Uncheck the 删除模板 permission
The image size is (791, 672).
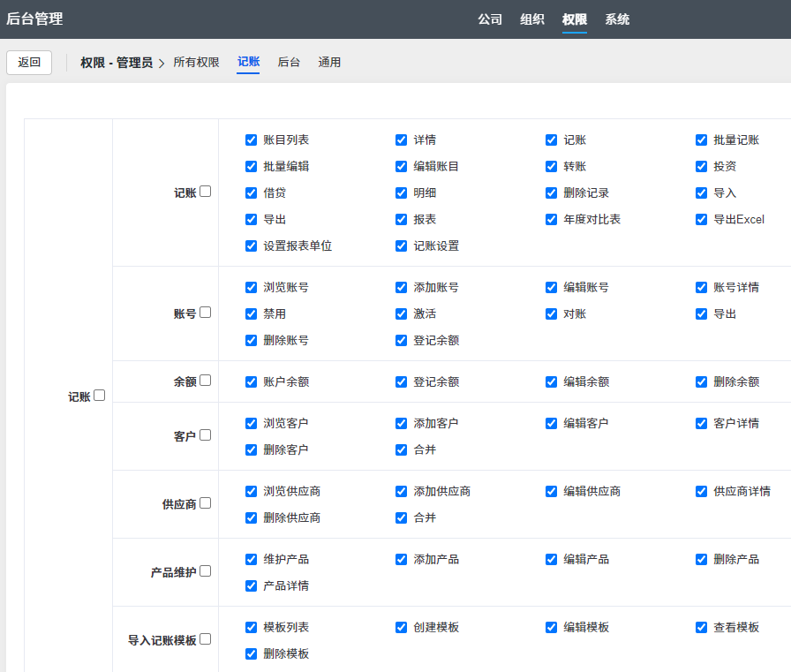pyautogui.click(x=252, y=653)
